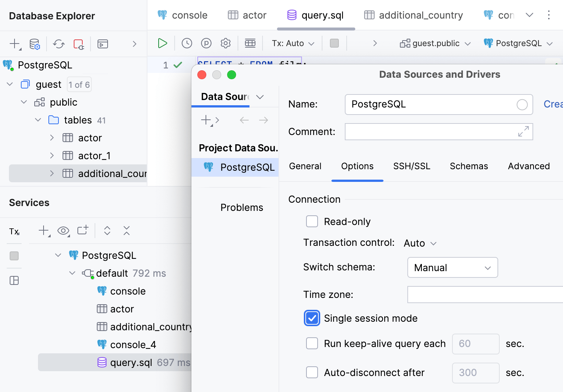This screenshot has height=392, width=563.
Task: Open the Switch schema Manual dropdown
Action: click(x=452, y=267)
